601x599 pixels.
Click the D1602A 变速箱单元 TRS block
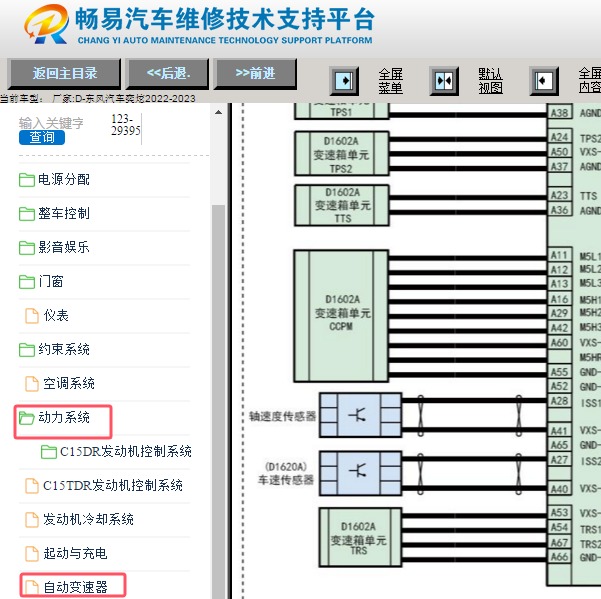[x=360, y=537]
